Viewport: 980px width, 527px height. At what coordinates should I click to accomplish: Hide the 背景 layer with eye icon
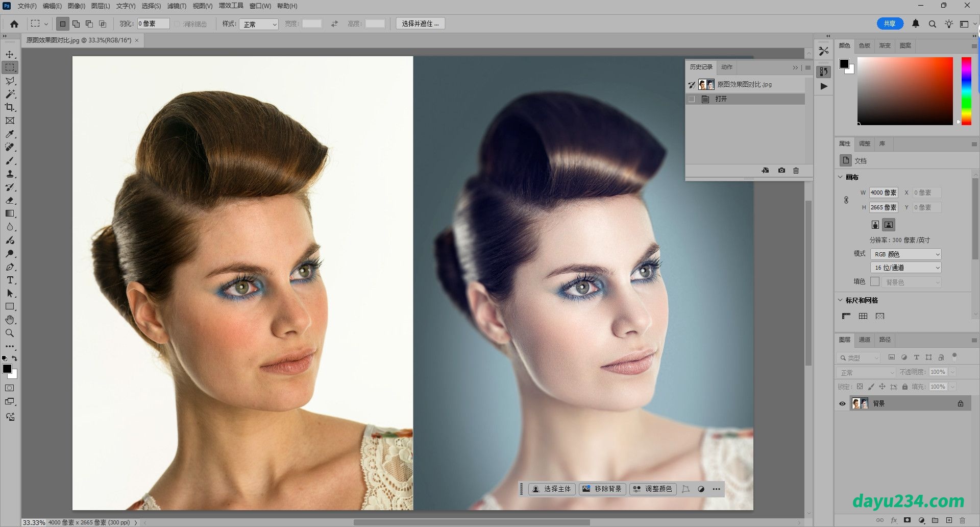point(842,403)
